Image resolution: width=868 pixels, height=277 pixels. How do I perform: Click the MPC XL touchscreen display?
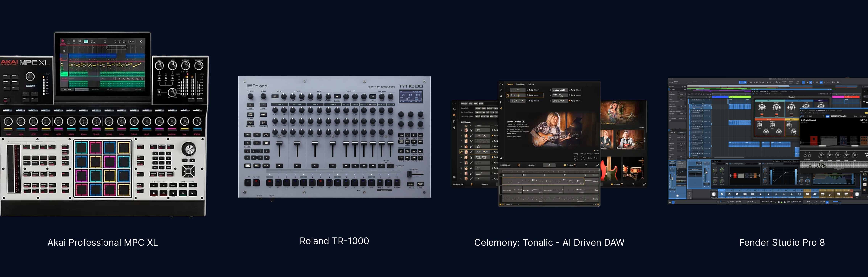(x=102, y=65)
